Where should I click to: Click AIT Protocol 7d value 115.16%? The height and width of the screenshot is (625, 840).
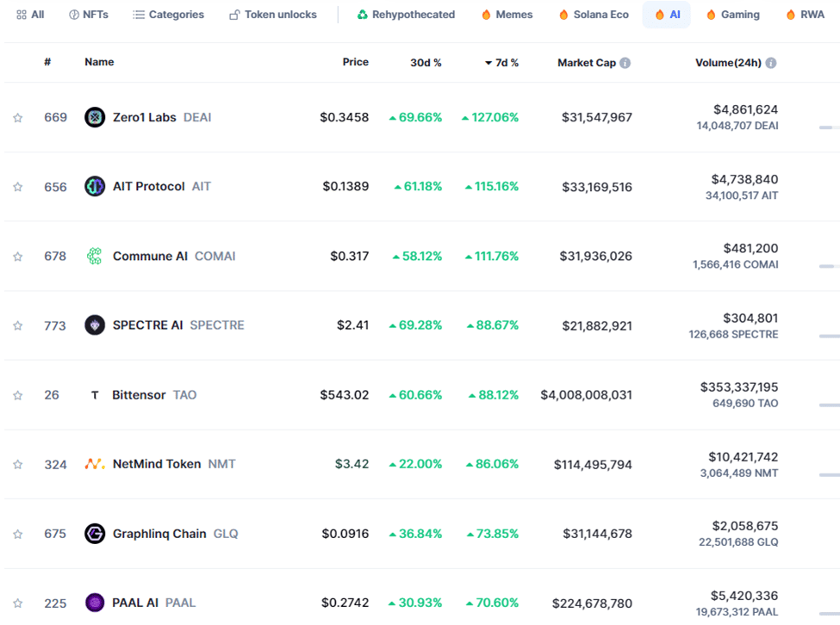(x=492, y=186)
